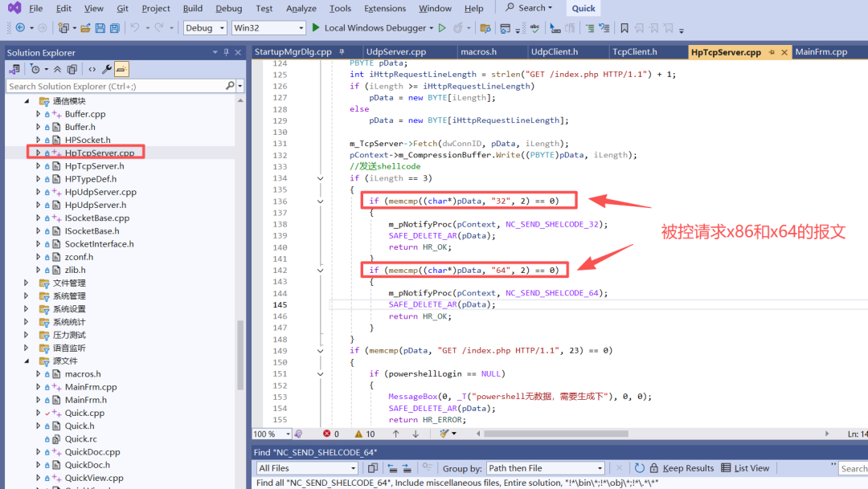This screenshot has height=489, width=868.
Task: Open the Extensions menu
Action: 385,9
